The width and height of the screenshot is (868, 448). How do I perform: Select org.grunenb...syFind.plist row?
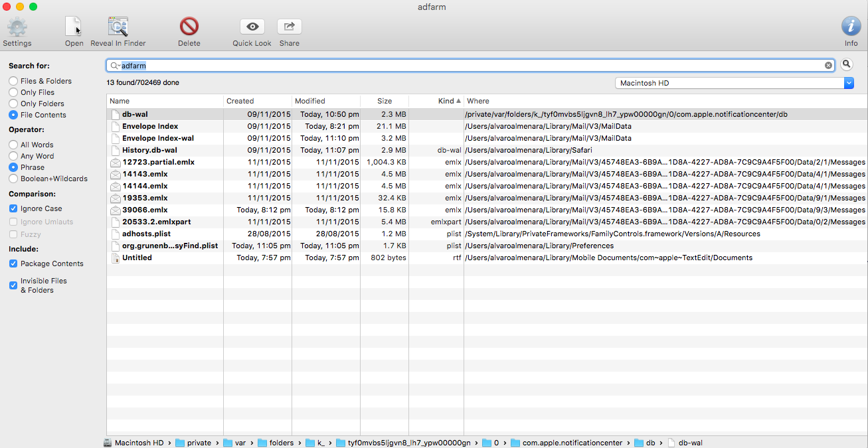[487, 246]
